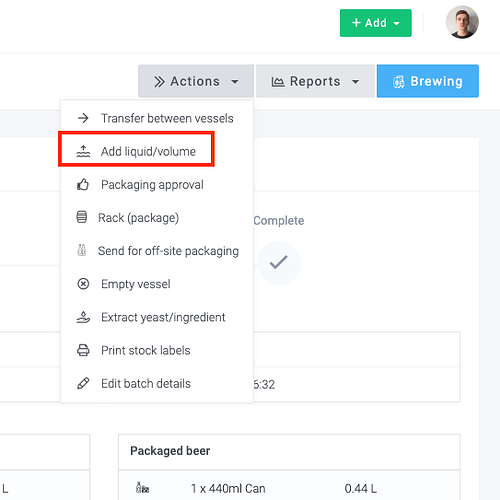The height and width of the screenshot is (500, 500).
Task: Click the printer icon for stock labels
Action: click(83, 350)
